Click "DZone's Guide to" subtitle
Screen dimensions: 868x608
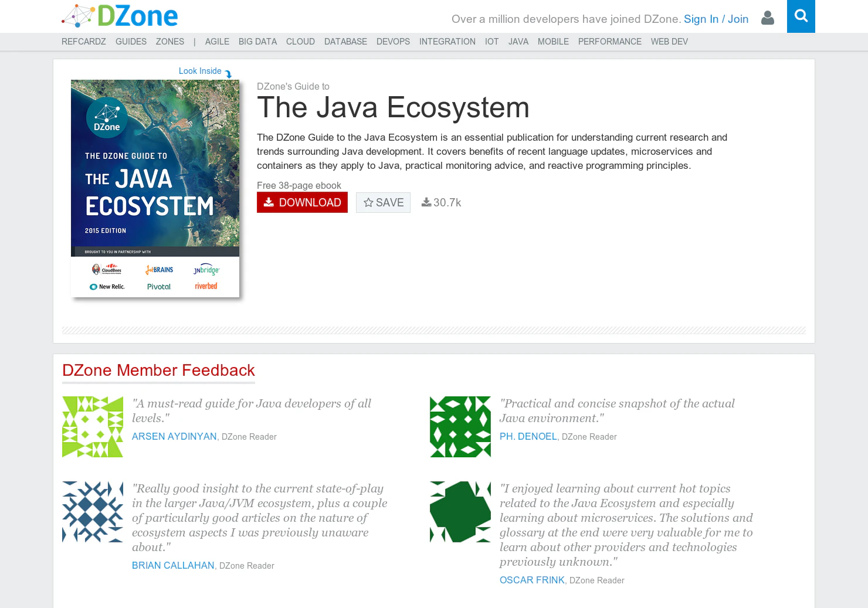293,86
